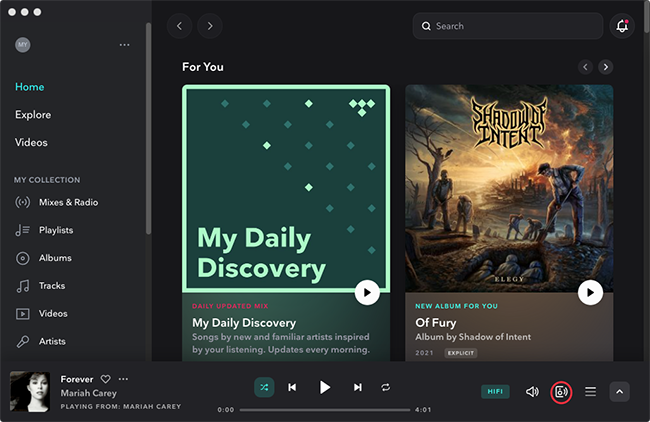Image resolution: width=650 pixels, height=422 pixels.
Task: Go to previous items in For You
Action: coord(585,67)
